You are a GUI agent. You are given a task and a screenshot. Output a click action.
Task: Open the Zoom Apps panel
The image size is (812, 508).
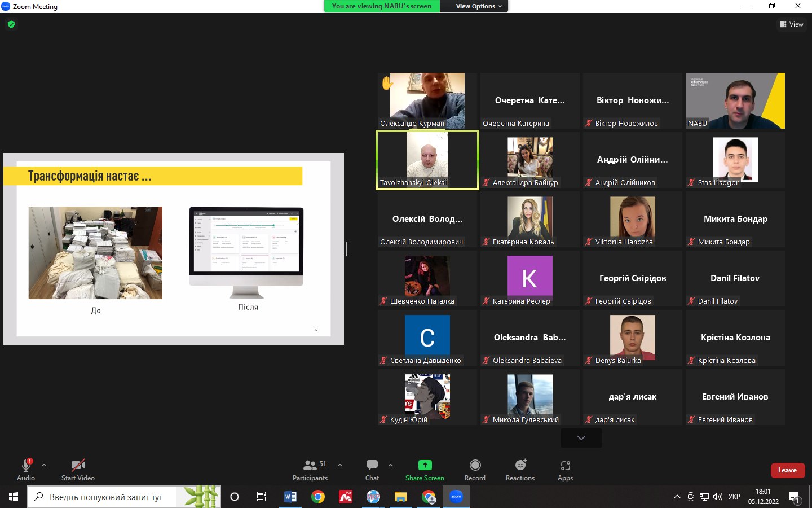point(565,470)
